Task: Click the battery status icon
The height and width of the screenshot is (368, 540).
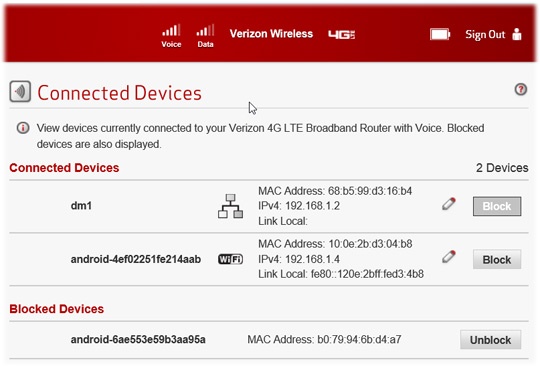Action: pos(440,34)
